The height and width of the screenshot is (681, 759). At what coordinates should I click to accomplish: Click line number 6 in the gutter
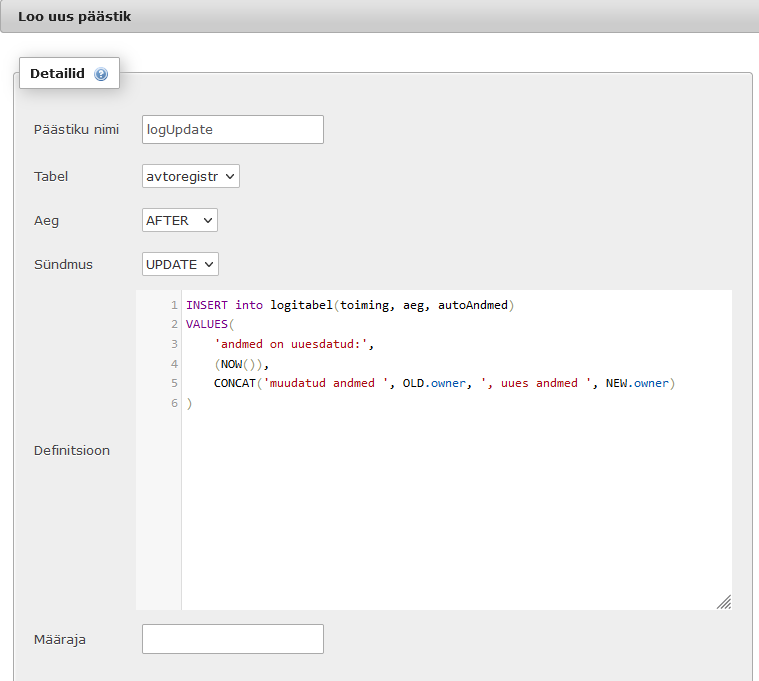(174, 403)
